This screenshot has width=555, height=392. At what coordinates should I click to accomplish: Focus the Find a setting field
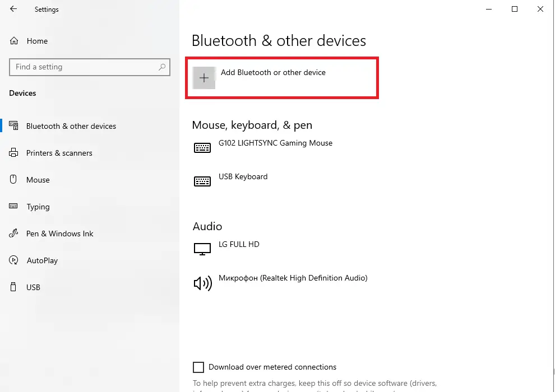tap(90, 67)
